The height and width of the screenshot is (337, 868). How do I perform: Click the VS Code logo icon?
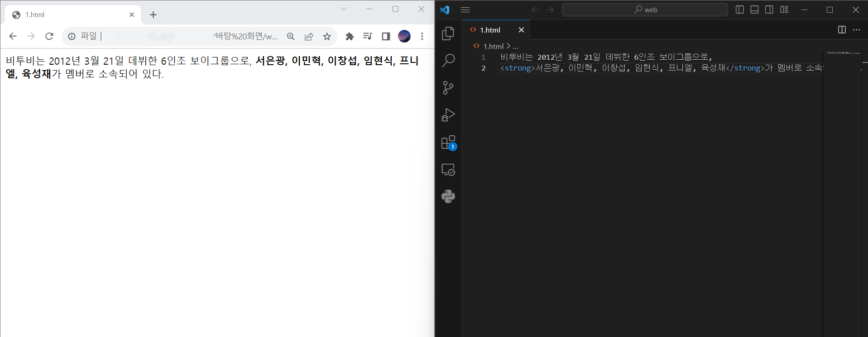point(445,9)
